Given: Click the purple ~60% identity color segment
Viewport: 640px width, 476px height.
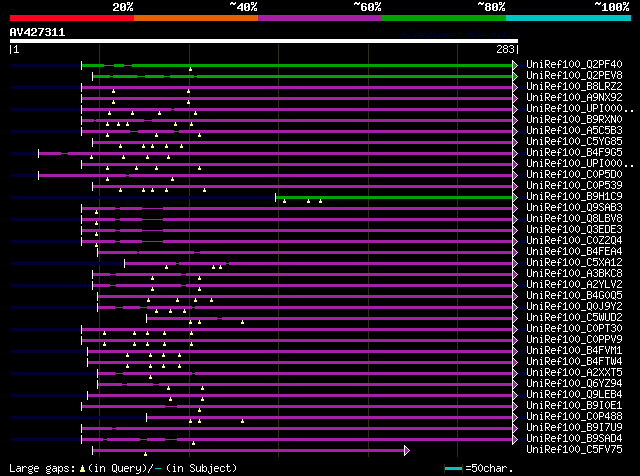Looking at the screenshot, I should [x=320, y=18].
